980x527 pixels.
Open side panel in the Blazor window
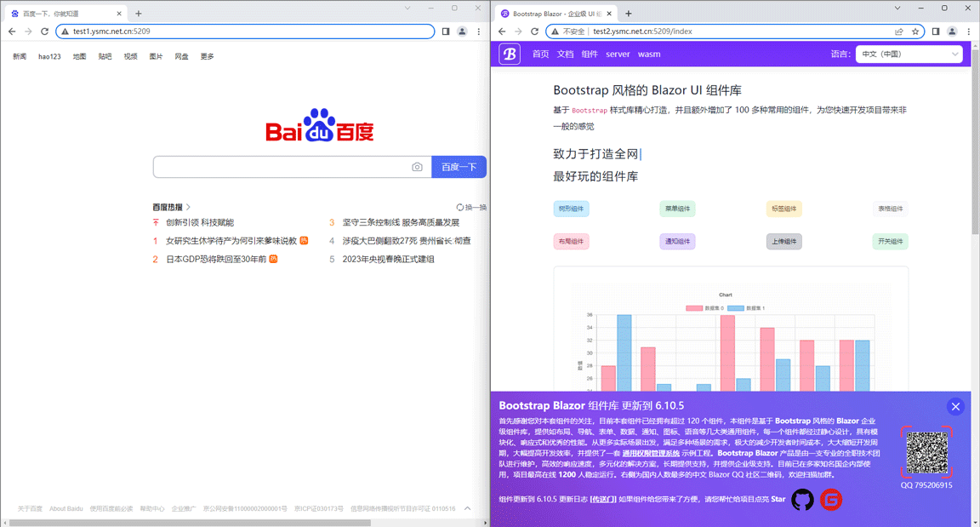[936, 32]
